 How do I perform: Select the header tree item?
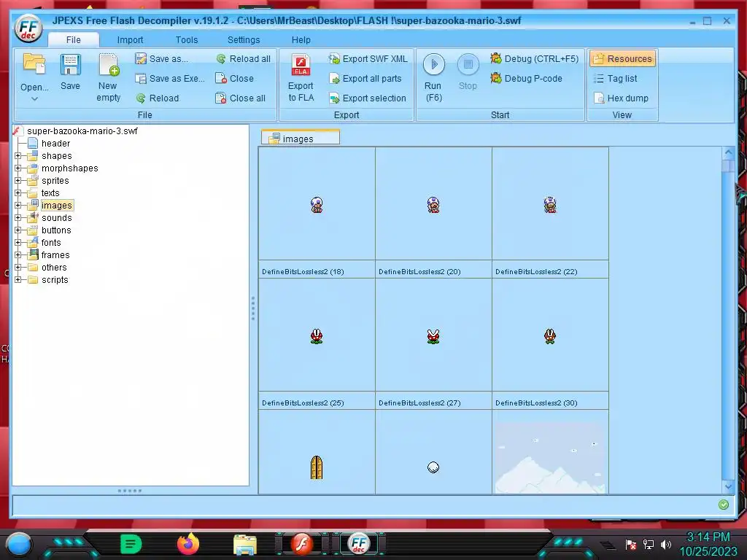[x=55, y=144]
